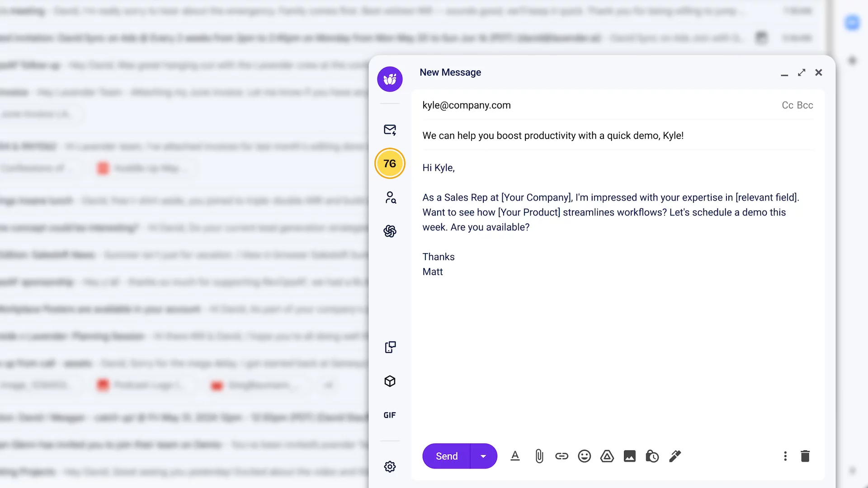Click the Lavender logo icon
Image resolution: width=868 pixels, height=488 pixels.
[390, 79]
